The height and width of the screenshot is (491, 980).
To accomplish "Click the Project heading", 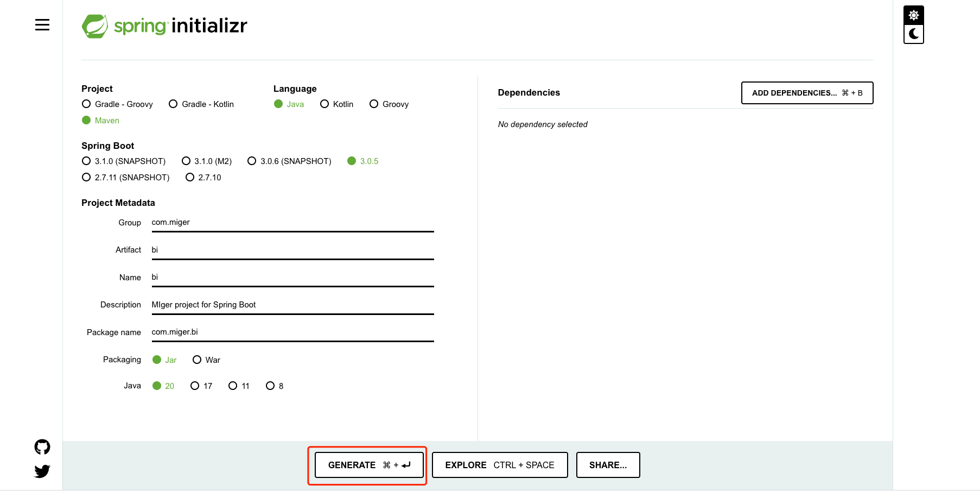I will pyautogui.click(x=97, y=89).
